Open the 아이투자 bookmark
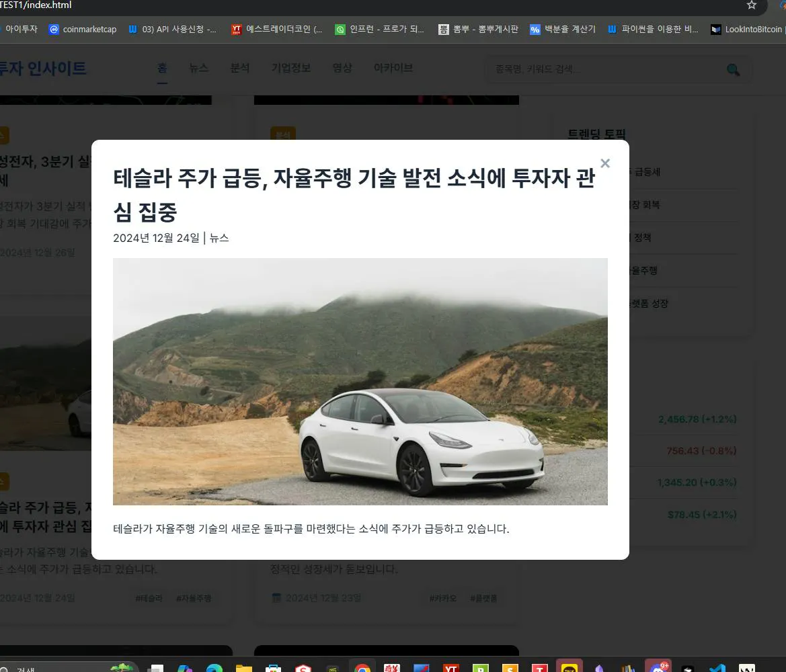The image size is (786, 672). 19,30
